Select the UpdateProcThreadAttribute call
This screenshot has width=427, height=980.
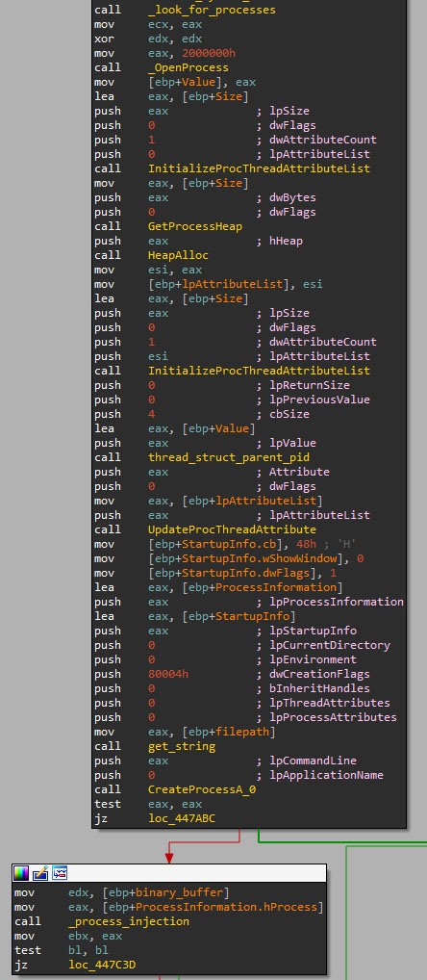click(232, 529)
